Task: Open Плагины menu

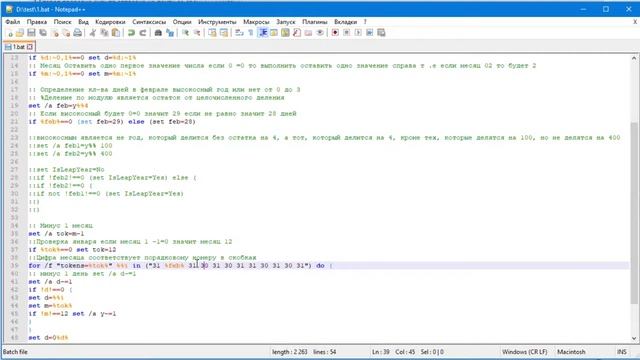Action: coord(315,22)
